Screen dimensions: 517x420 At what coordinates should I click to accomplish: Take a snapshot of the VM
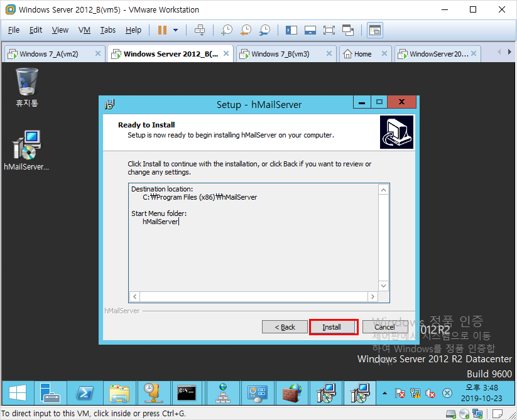click(227, 30)
